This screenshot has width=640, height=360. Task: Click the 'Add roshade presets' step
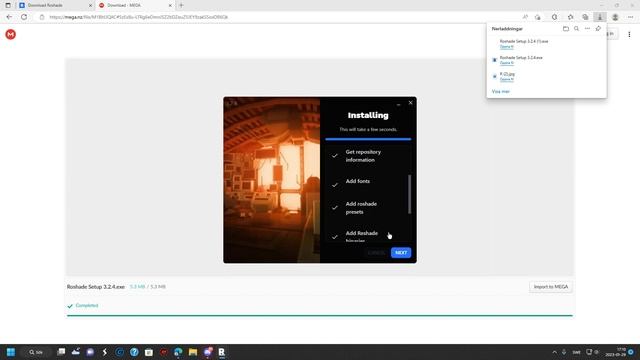pos(361,208)
